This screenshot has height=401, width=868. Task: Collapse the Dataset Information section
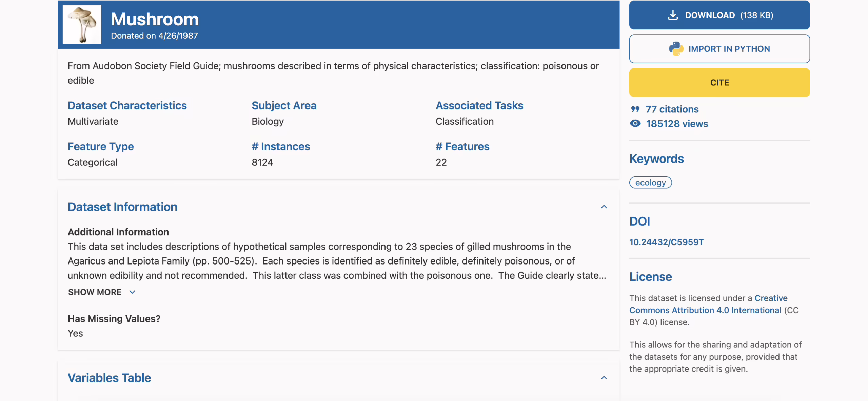(x=604, y=206)
